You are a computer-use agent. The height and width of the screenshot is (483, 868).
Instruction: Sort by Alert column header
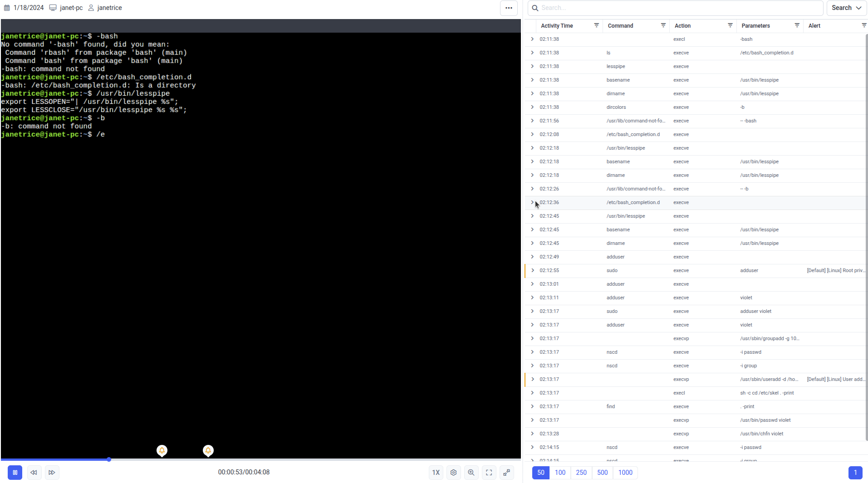[x=814, y=26]
